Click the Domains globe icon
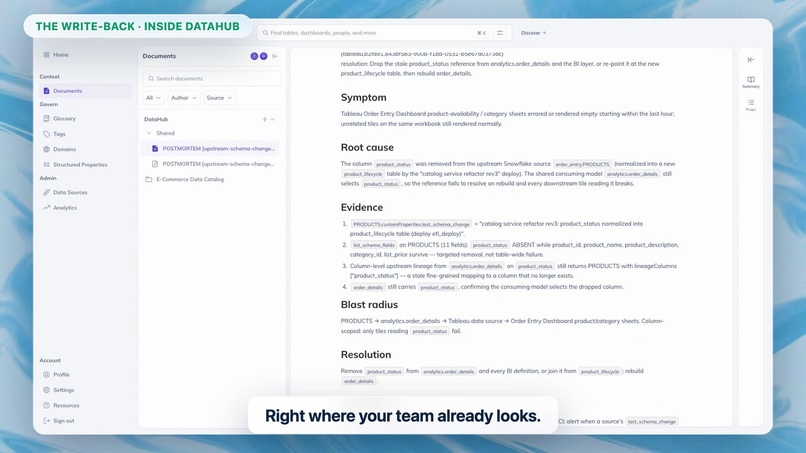Image resolution: width=806 pixels, height=453 pixels. pyautogui.click(x=46, y=149)
